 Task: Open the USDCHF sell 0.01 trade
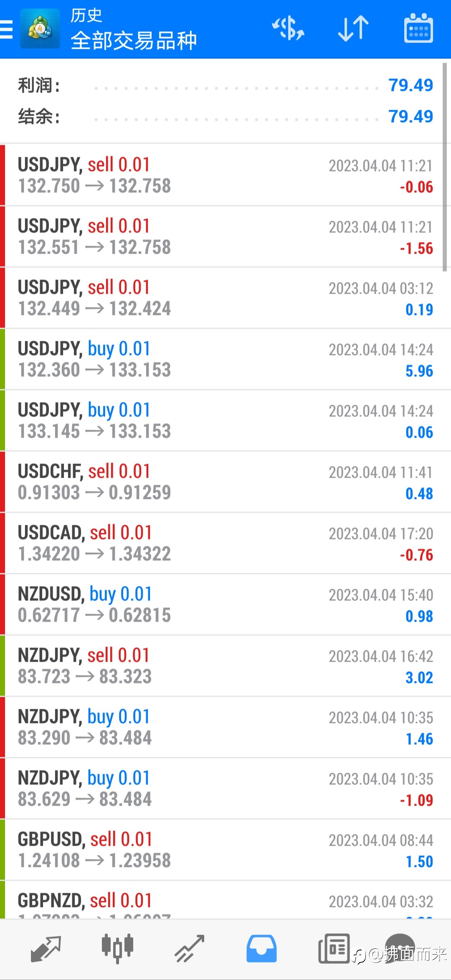[x=225, y=482]
